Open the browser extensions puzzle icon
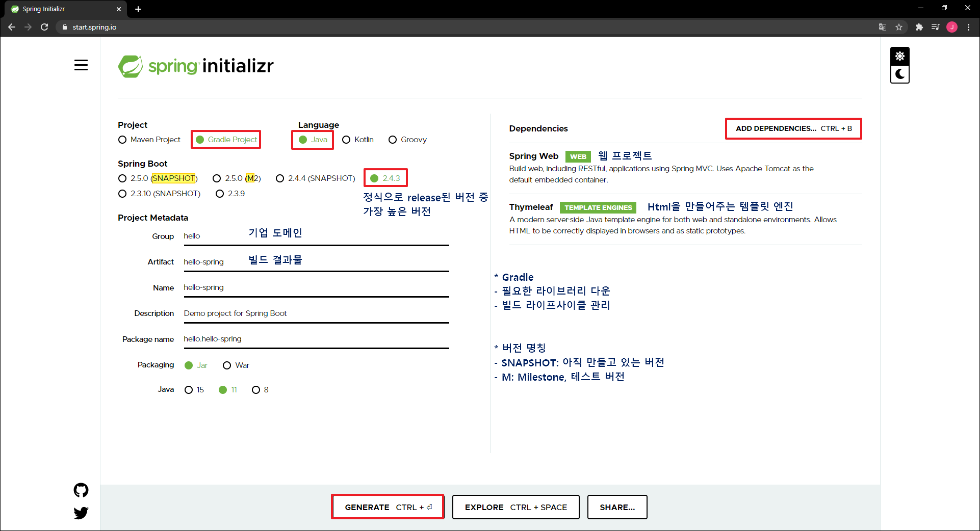Viewport: 980px width, 531px height. pyautogui.click(x=919, y=27)
